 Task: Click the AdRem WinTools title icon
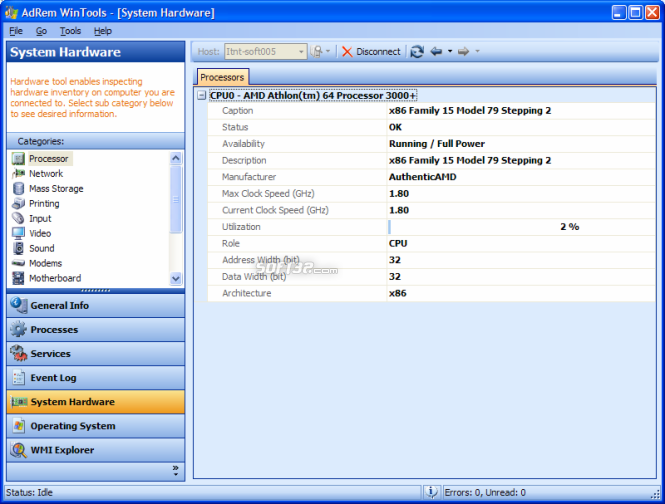click(x=11, y=12)
